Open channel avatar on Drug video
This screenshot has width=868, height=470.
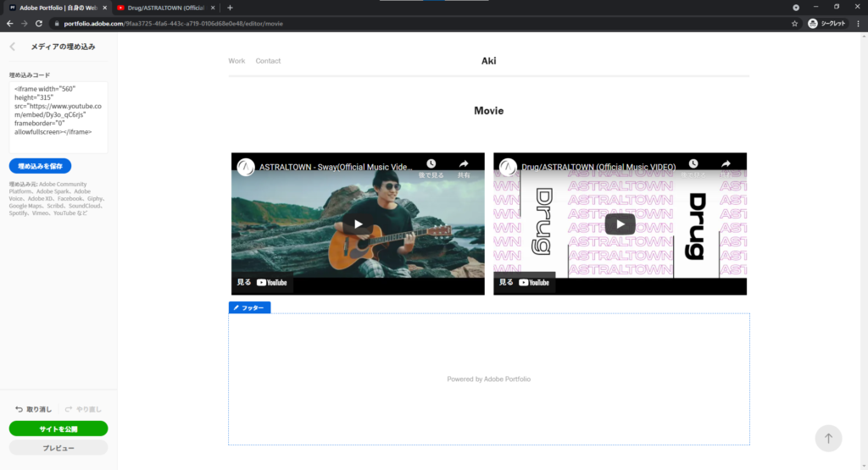click(x=508, y=167)
